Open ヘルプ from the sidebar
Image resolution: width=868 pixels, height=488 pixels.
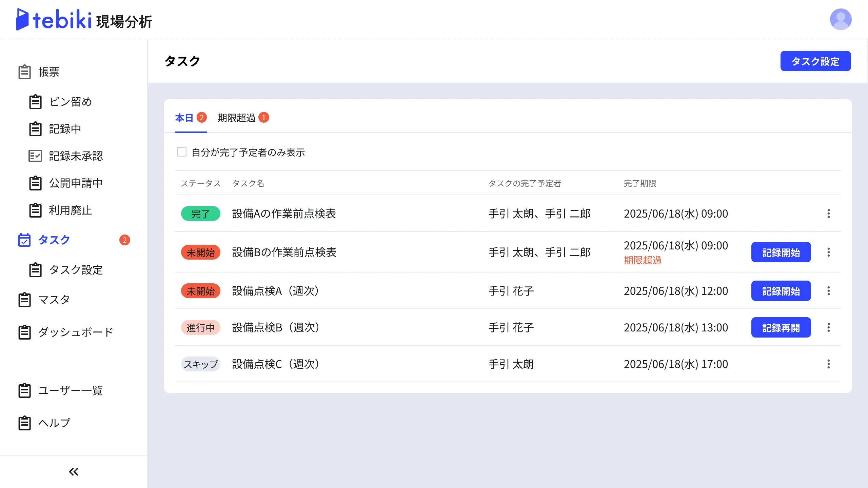(54, 423)
